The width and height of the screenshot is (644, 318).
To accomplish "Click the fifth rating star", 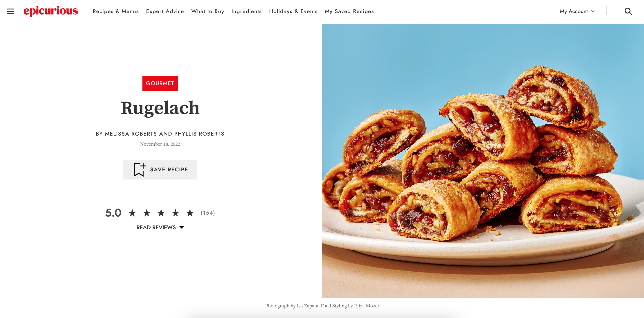I will tap(190, 213).
